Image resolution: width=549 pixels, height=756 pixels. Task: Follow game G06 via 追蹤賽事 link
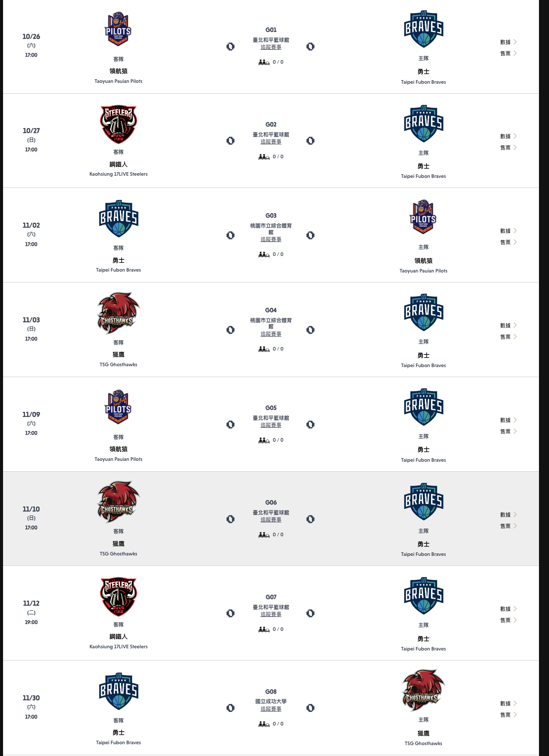[271, 520]
